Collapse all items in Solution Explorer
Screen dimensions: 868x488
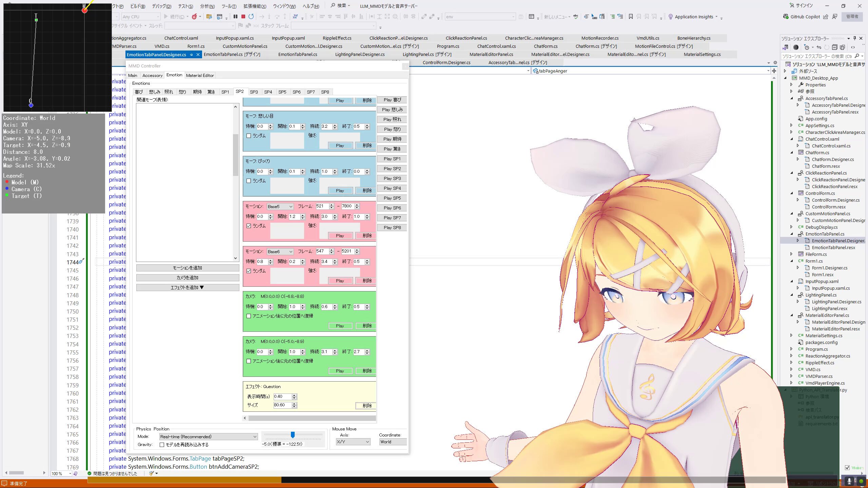pyautogui.click(x=834, y=47)
